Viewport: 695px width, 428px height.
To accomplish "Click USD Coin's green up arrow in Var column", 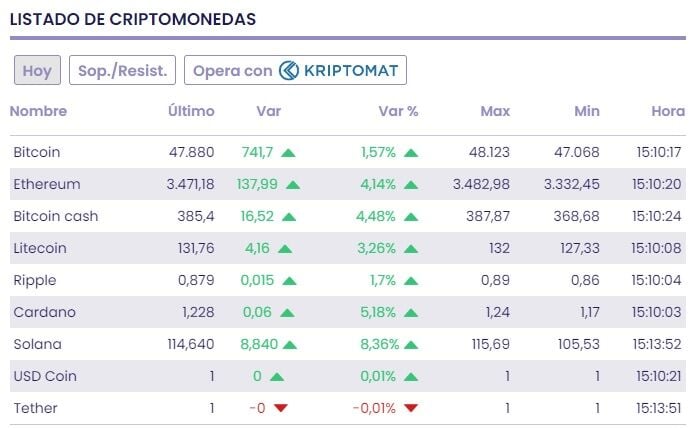I will [276, 377].
